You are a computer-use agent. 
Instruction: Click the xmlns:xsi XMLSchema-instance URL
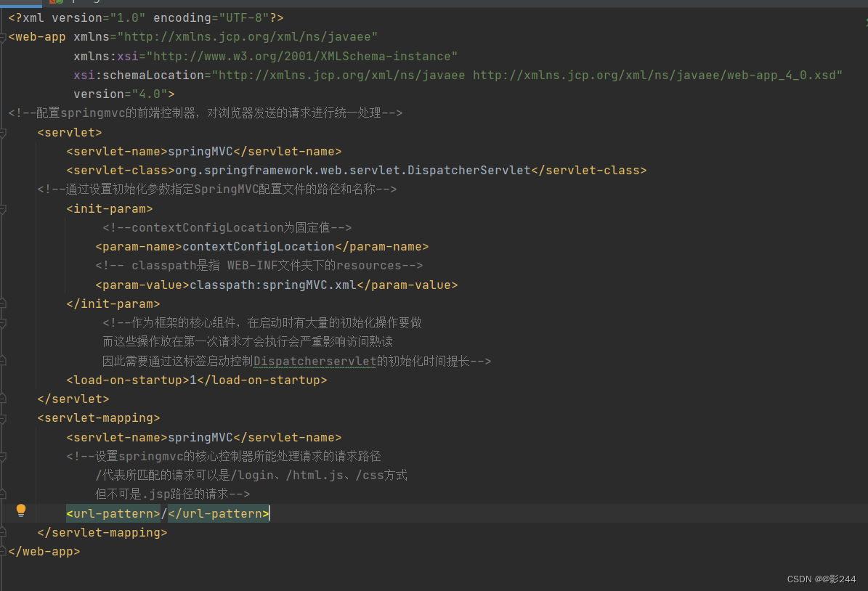301,57
